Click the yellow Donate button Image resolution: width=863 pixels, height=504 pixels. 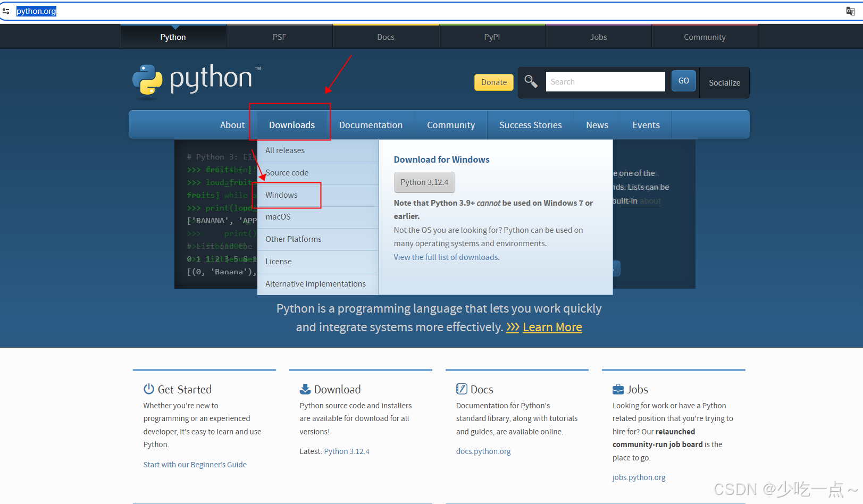[x=494, y=82]
